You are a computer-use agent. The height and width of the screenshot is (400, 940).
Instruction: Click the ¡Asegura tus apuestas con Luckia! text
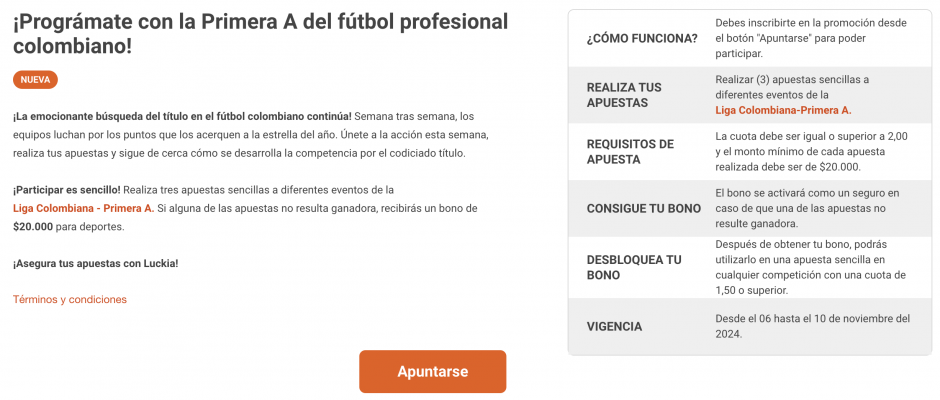pyautogui.click(x=96, y=263)
